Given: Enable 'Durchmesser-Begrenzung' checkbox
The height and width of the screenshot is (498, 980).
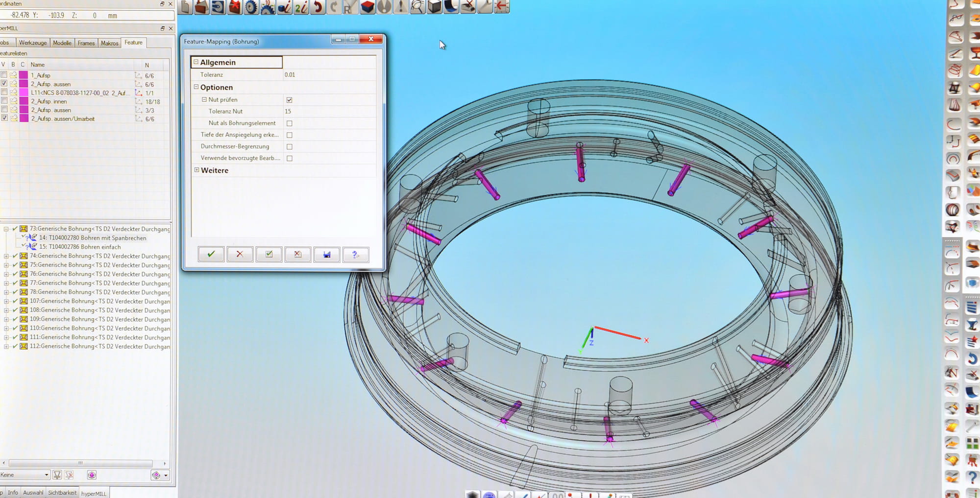Looking at the screenshot, I should pyautogui.click(x=289, y=147).
